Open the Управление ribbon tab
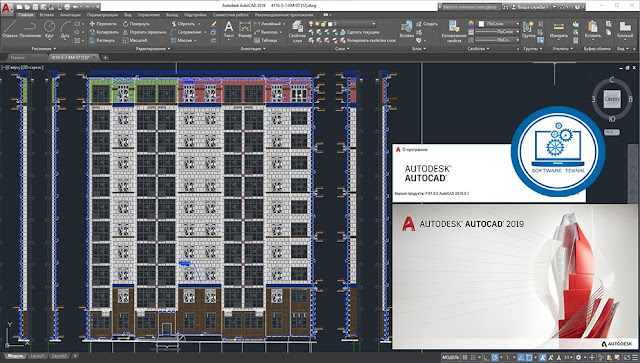 (149, 15)
